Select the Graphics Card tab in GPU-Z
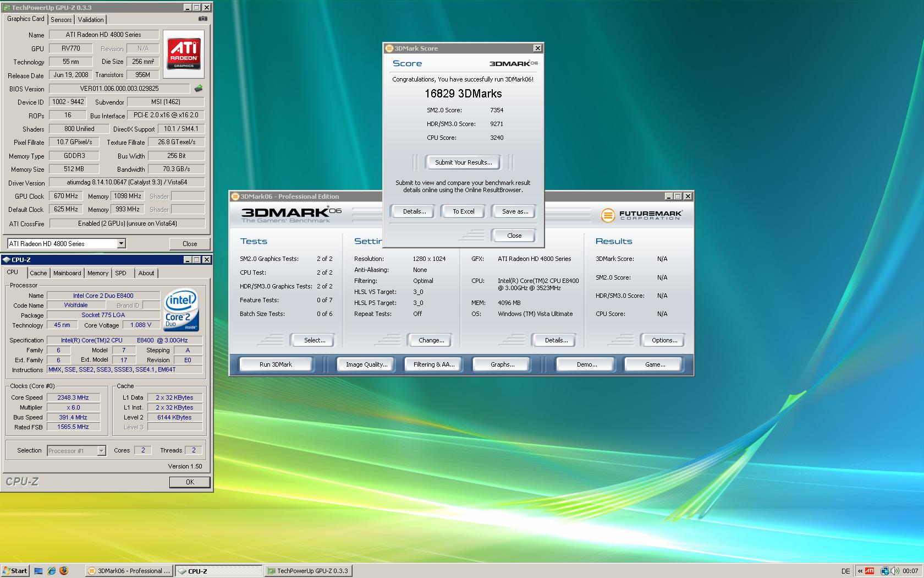Screen dimensions: 924x578 25,19
